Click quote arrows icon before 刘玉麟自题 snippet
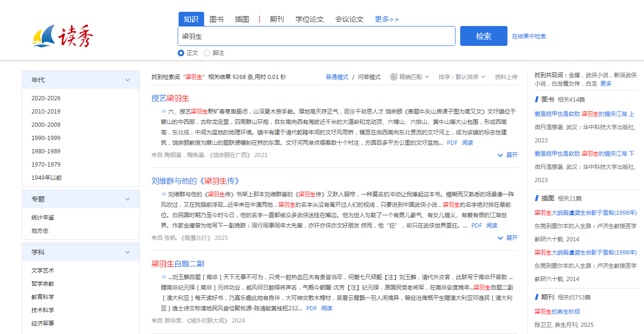This screenshot has height=334, width=644. pyautogui.click(x=164, y=277)
